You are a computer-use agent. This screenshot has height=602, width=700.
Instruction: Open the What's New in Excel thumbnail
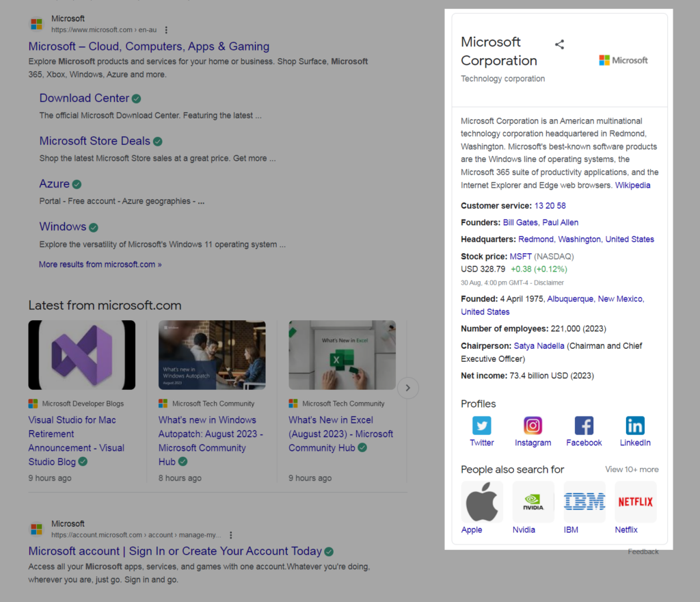pos(342,355)
